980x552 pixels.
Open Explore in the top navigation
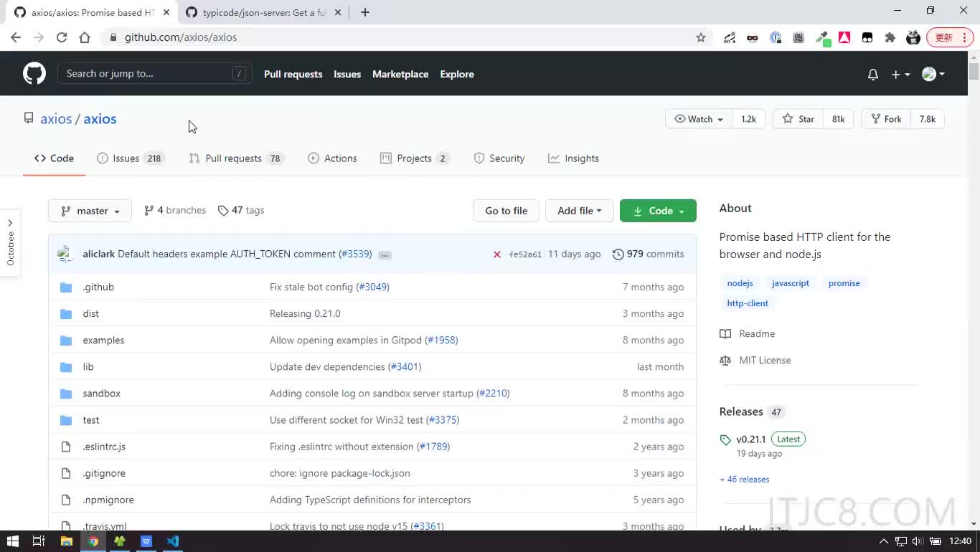click(457, 75)
